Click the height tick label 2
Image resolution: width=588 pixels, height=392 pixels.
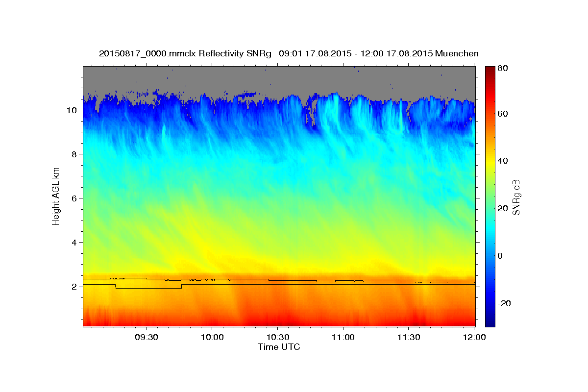(x=74, y=287)
